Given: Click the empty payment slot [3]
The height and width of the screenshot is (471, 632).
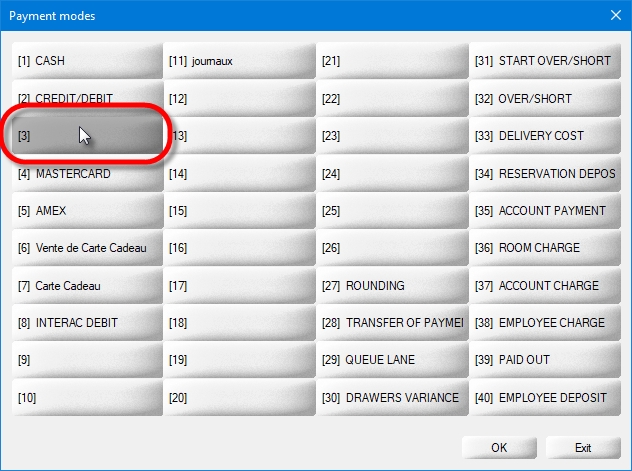Looking at the screenshot, I should click(87, 136).
